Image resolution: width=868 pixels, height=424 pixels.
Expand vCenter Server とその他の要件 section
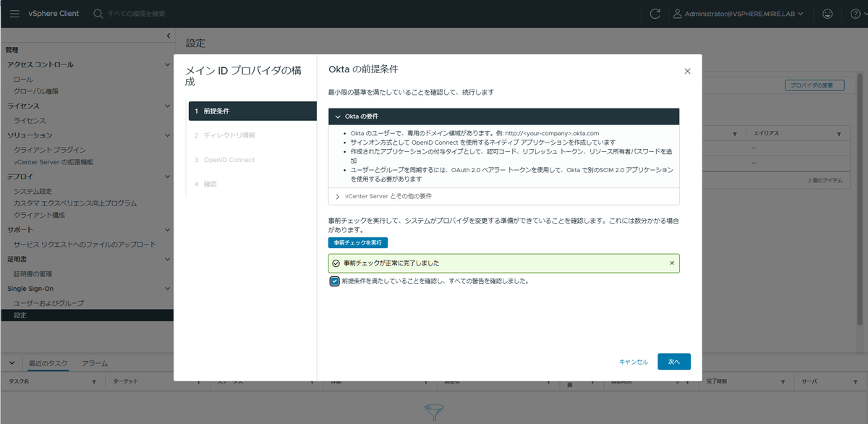point(503,196)
